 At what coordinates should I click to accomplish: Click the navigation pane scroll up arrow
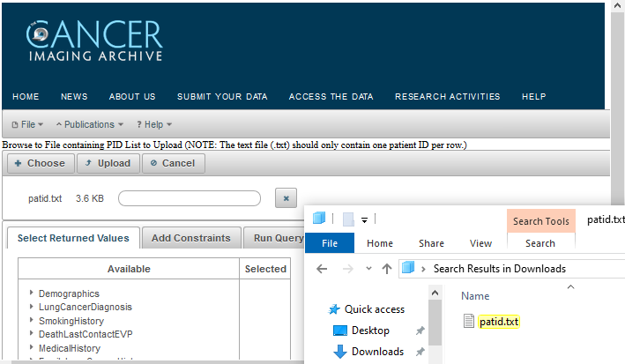tap(435, 293)
